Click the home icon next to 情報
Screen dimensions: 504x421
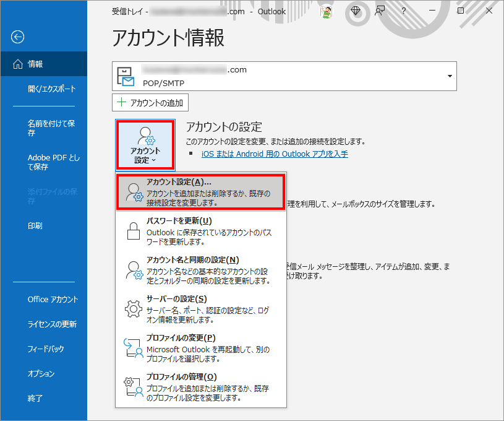click(x=18, y=64)
